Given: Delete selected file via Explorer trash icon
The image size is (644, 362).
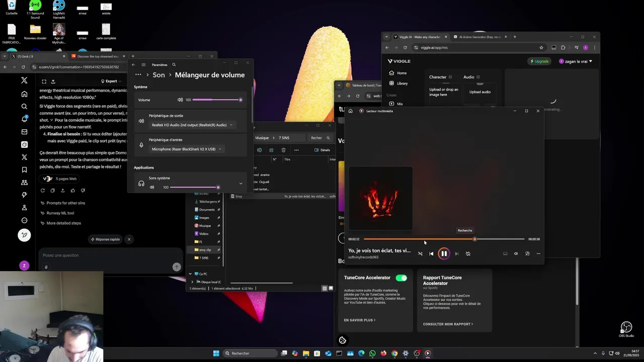Looking at the screenshot, I should [x=283, y=150].
